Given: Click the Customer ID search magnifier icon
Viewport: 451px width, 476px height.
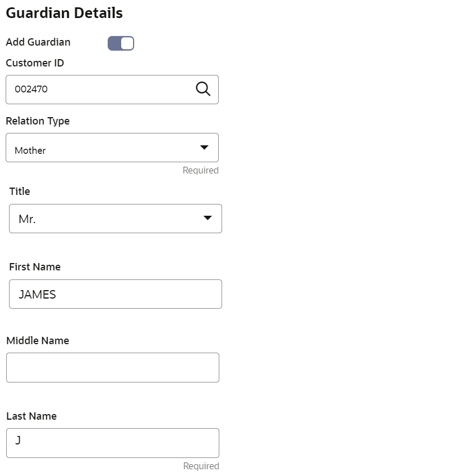Looking at the screenshot, I should click(x=203, y=89).
